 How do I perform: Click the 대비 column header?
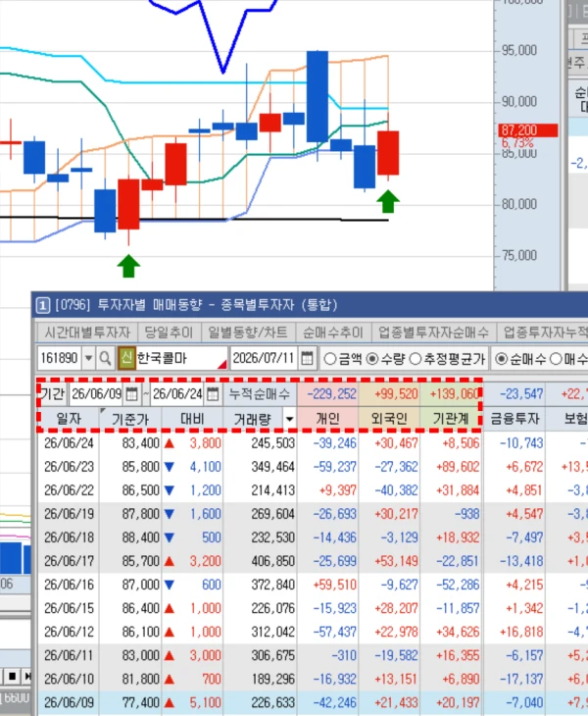point(192,419)
